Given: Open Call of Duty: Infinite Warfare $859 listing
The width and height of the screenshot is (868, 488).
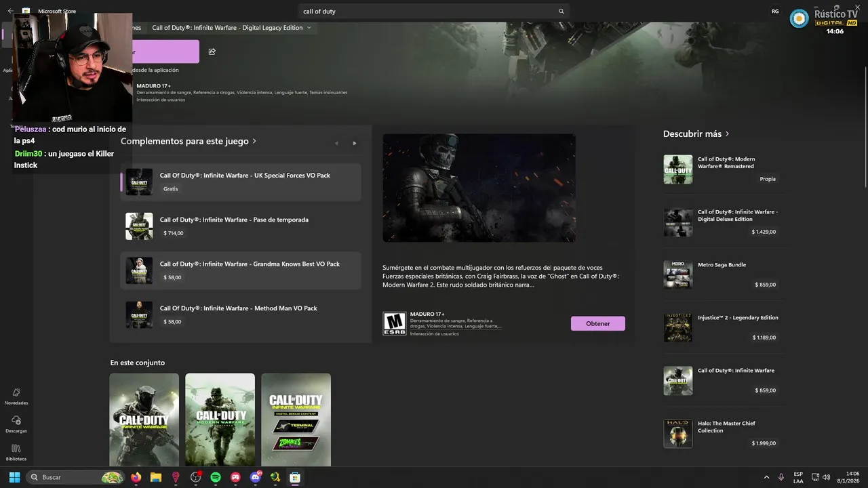Looking at the screenshot, I should (x=723, y=380).
